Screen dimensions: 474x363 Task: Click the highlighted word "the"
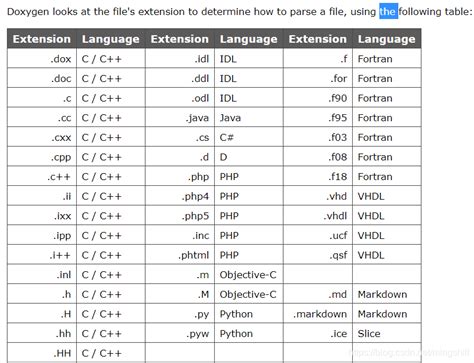pyautogui.click(x=388, y=12)
